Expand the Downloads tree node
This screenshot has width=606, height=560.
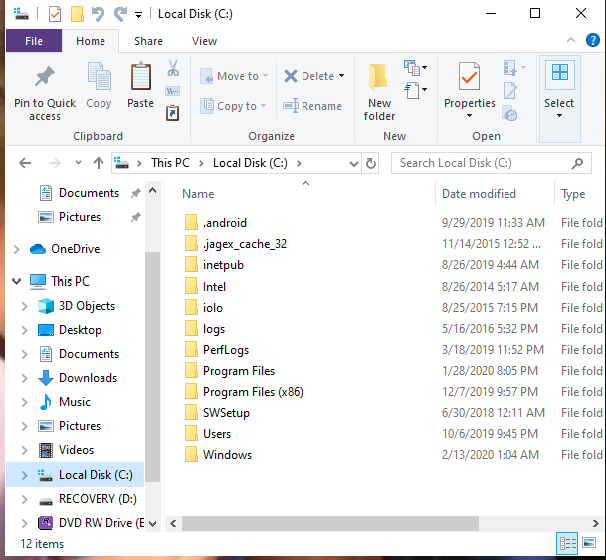pos(24,378)
